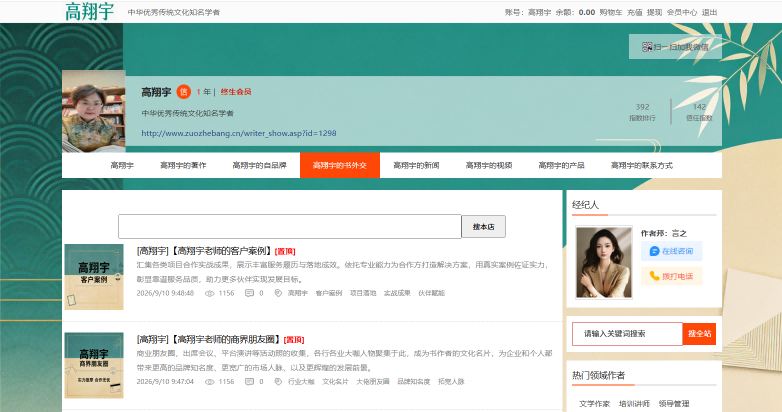Viewport: 782px width, 412px height.
Task: Select the 高翔宇的联系方式 tab
Action: click(x=641, y=165)
